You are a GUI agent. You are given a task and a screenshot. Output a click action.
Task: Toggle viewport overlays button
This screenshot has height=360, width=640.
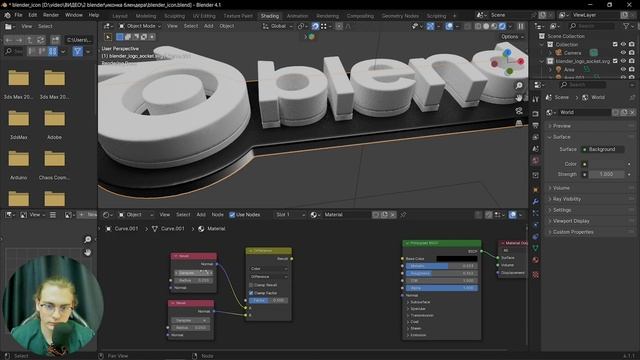(x=449, y=26)
